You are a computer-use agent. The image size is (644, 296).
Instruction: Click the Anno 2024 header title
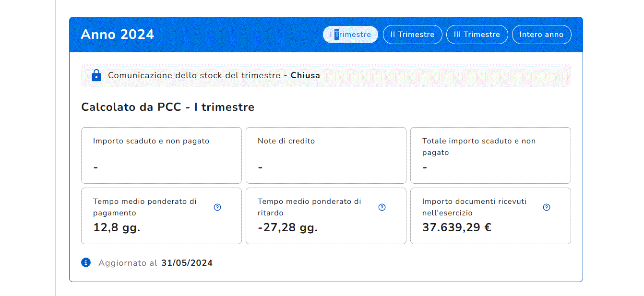[x=118, y=35]
